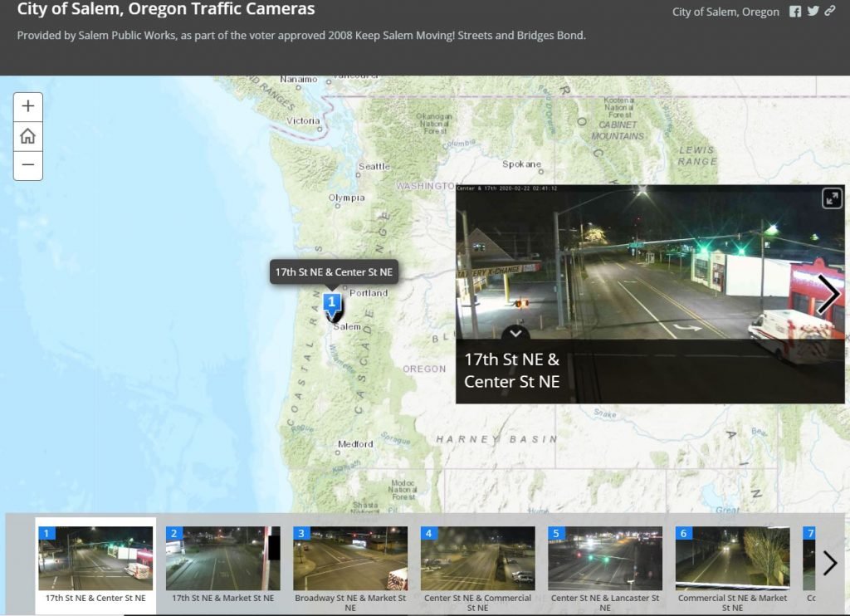
Task: Expand the camera image to fullscreen
Action: click(832, 198)
